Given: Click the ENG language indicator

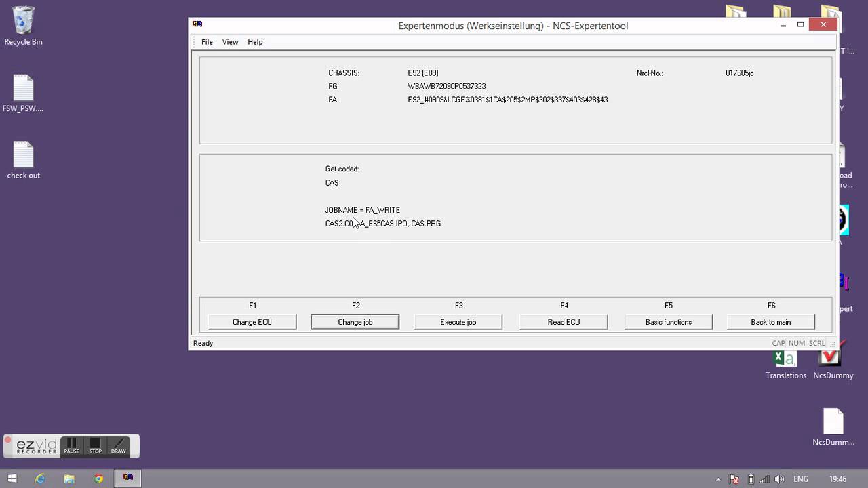Looking at the screenshot, I should pos(801,479).
